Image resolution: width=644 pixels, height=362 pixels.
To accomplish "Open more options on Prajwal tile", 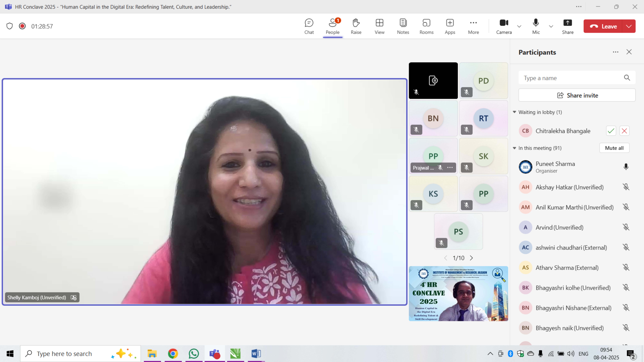I will pos(450,168).
